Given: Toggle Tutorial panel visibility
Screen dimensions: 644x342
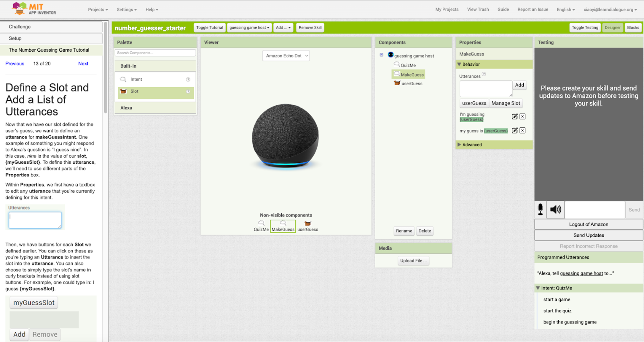Looking at the screenshot, I should coord(209,28).
